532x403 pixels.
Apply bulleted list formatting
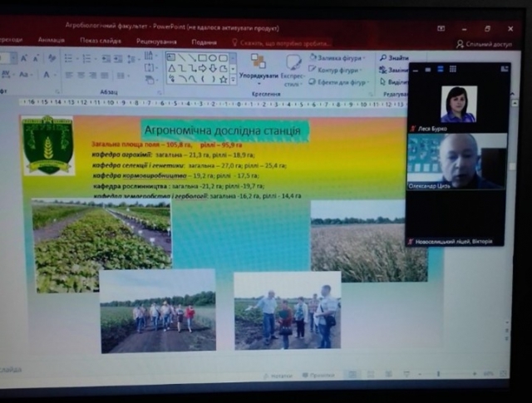tap(68, 59)
